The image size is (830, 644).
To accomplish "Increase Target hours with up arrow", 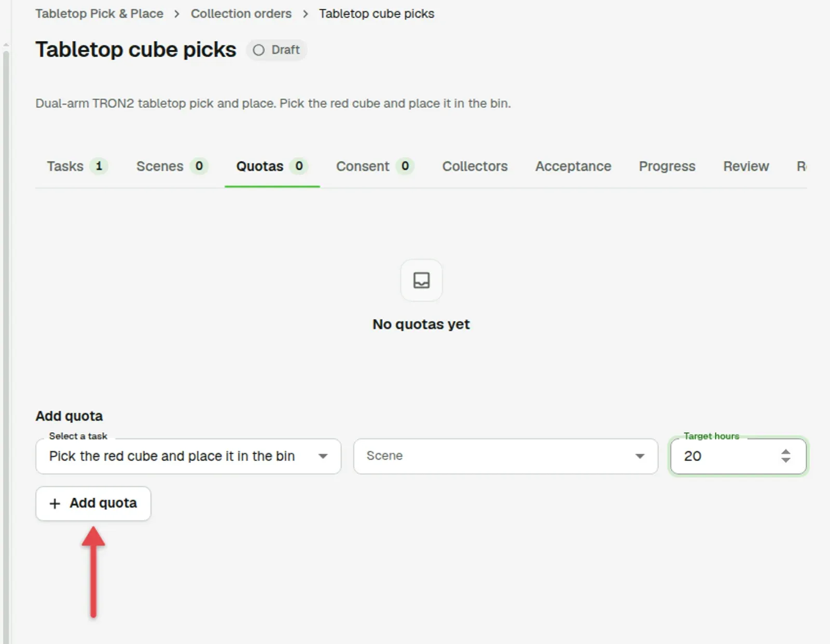I will [x=786, y=451].
